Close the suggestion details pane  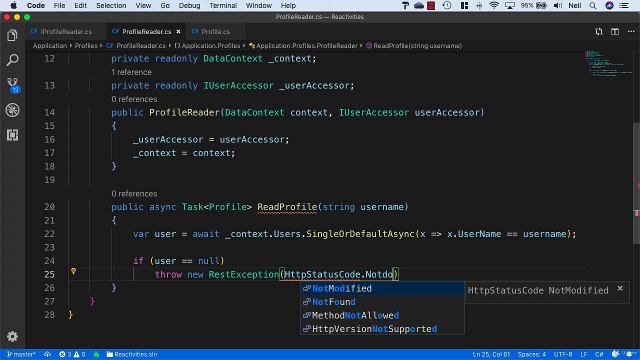[620, 288]
